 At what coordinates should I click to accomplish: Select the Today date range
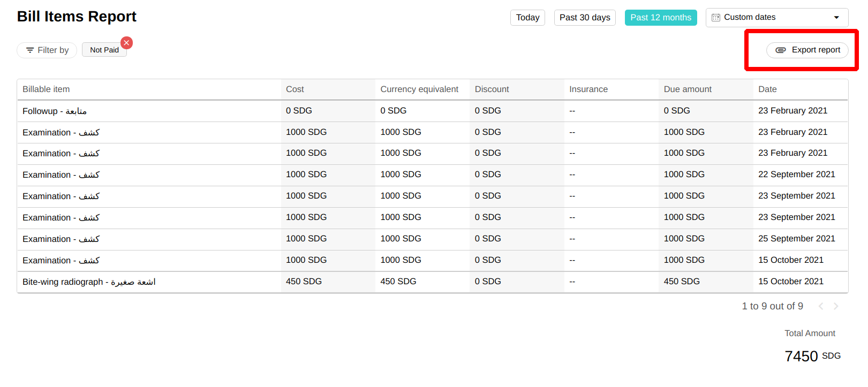527,18
